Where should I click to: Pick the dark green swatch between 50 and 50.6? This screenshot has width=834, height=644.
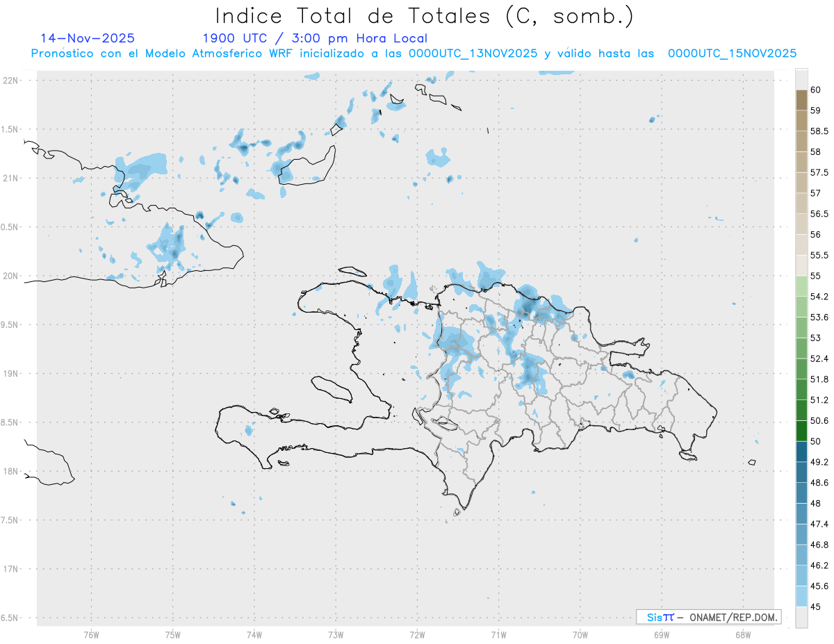[x=801, y=431]
